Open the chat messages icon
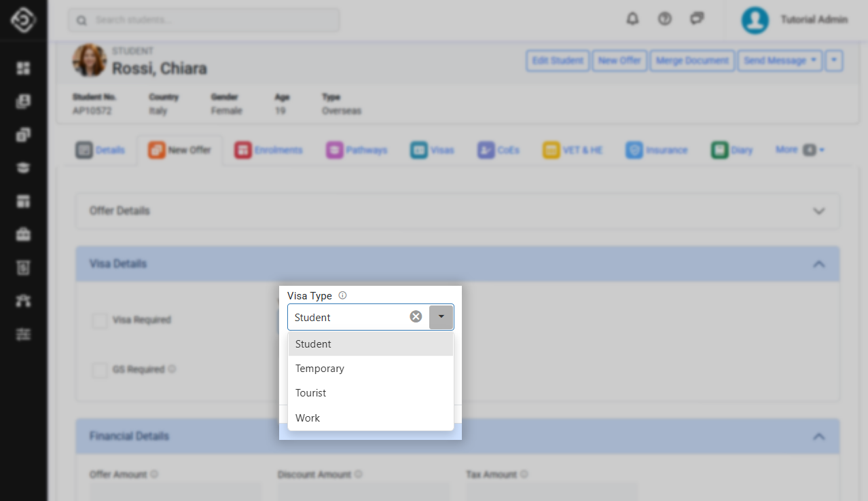 tap(697, 19)
